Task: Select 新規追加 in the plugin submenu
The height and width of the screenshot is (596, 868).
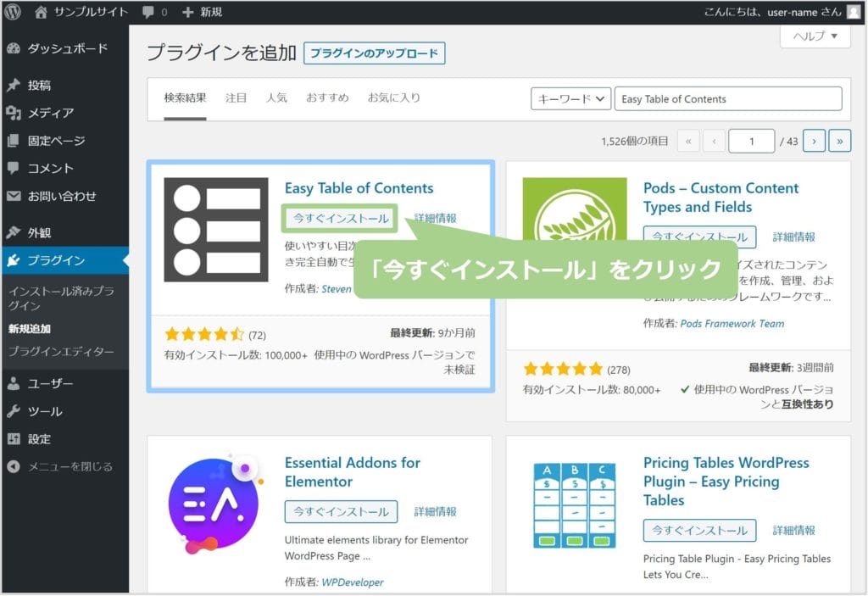Action: 30,329
